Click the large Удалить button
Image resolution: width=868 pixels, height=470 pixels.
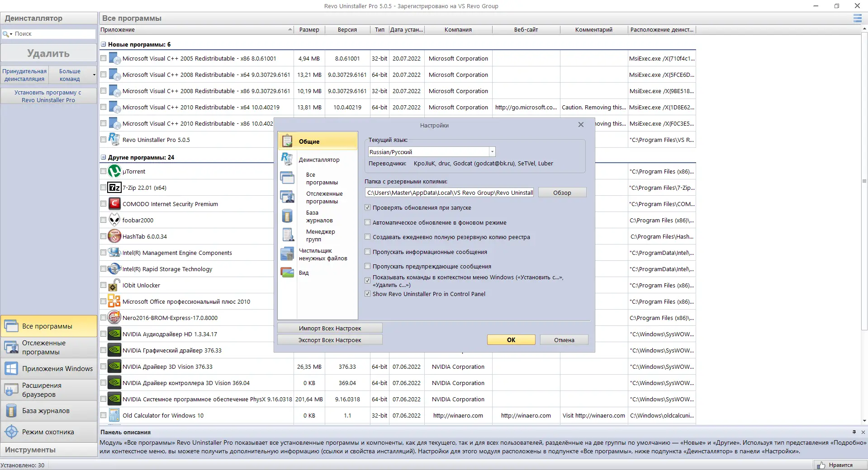coord(48,53)
